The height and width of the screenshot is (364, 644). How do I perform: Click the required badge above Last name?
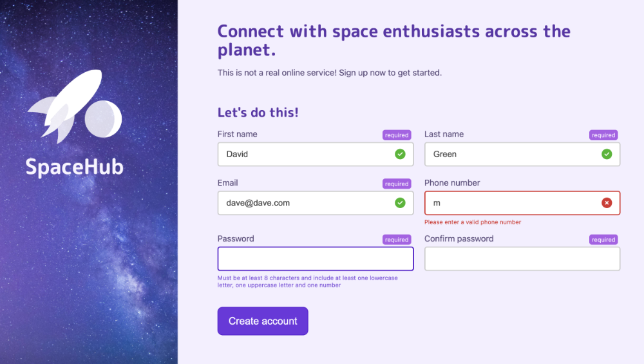pos(603,135)
